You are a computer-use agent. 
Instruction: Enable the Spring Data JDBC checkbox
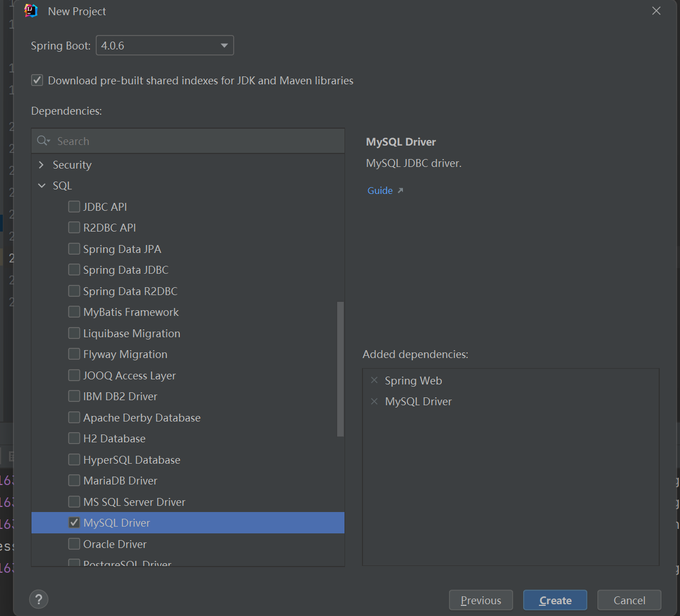click(x=74, y=270)
